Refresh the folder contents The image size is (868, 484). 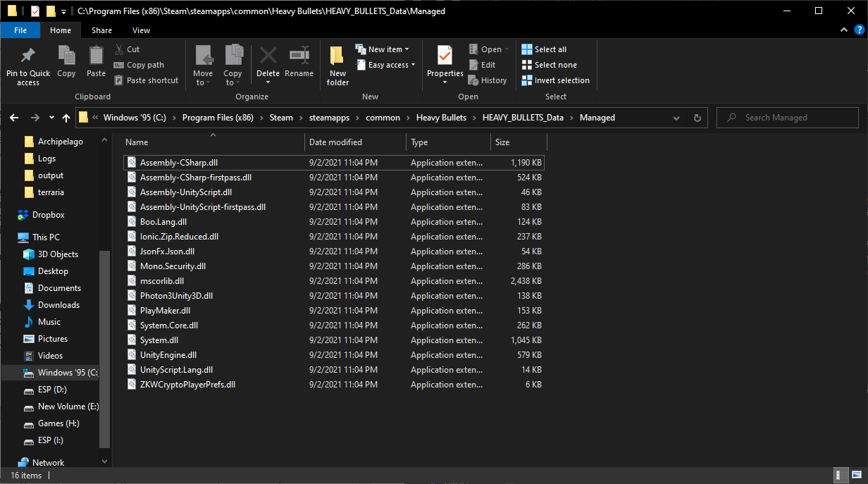pyautogui.click(x=697, y=118)
